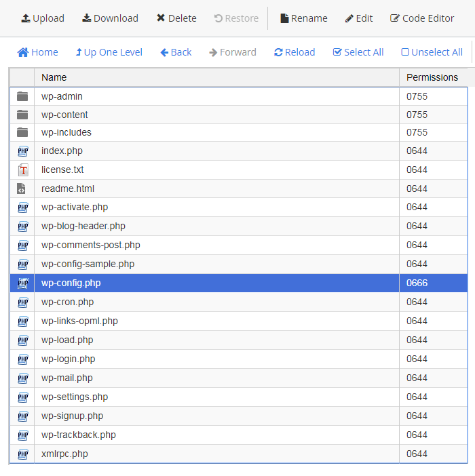Click the wp-load.php file icon
The height and width of the screenshot is (476, 475).
point(23,340)
